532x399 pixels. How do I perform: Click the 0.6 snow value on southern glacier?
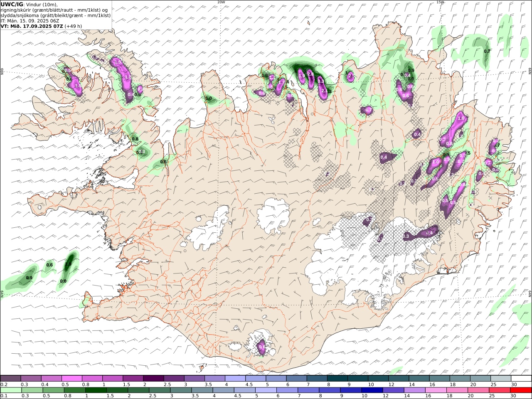[x=262, y=346]
